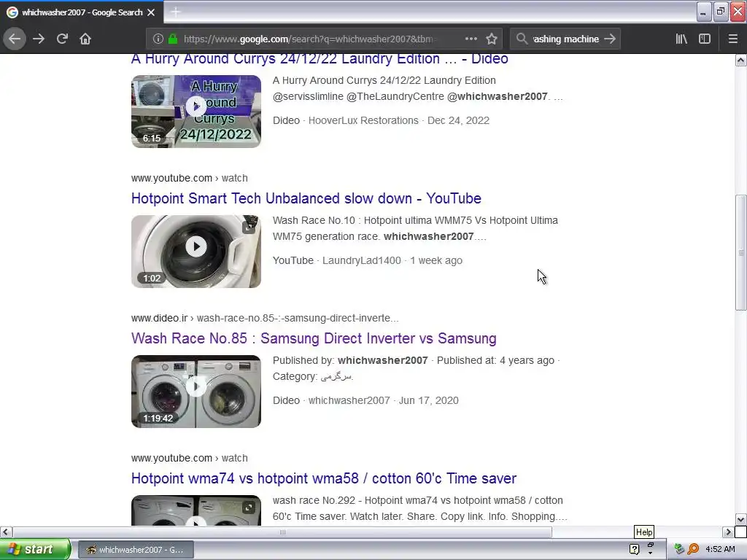
Task: Click the 6:15 duration badge on Currys video
Action: (152, 138)
